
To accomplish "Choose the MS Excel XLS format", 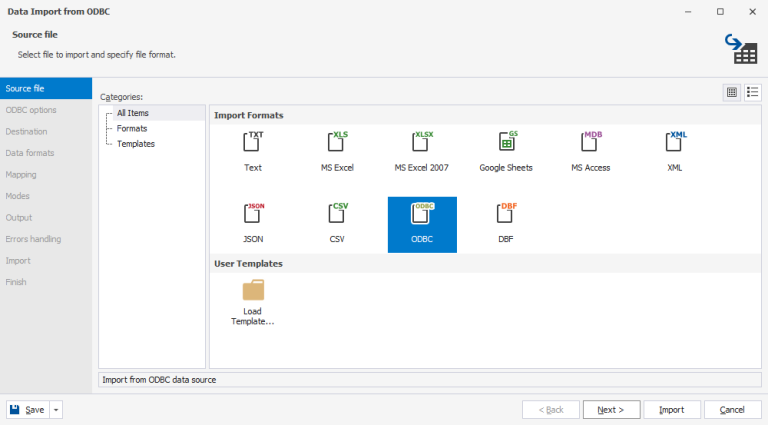I will pos(338,143).
